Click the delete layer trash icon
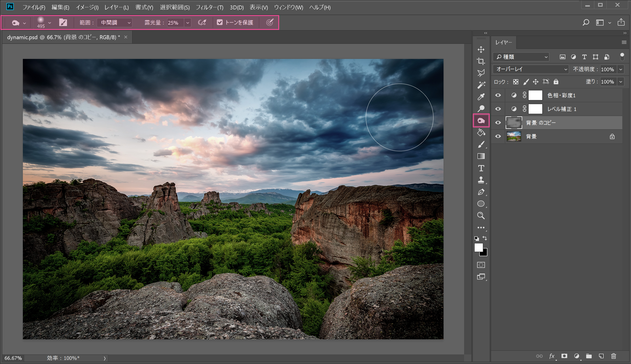The height and width of the screenshot is (364, 631). click(613, 356)
